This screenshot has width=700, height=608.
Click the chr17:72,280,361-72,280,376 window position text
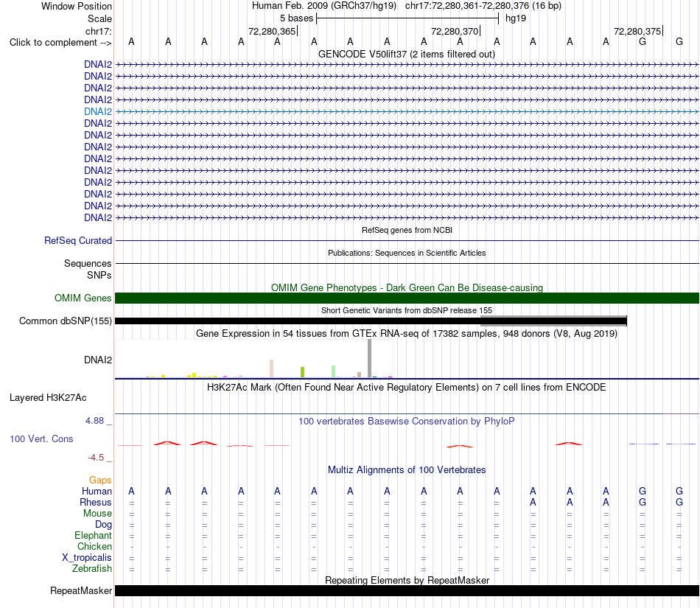coord(483,6)
